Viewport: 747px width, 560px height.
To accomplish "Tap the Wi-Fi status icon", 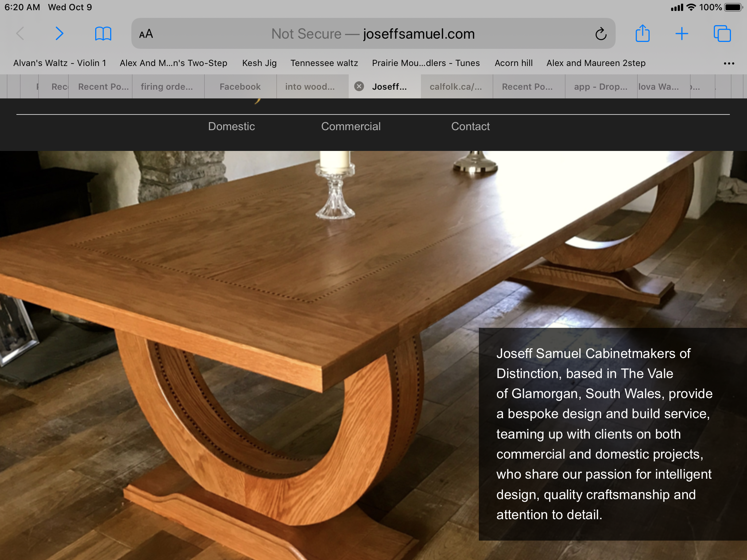I will point(691,7).
